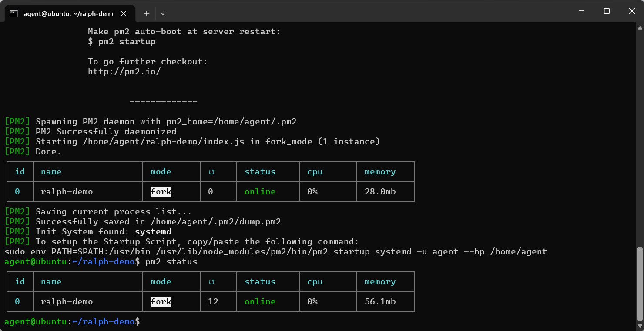Screen dimensions: 644x331
Task: Minimize the terminal window
Action: tap(581, 11)
